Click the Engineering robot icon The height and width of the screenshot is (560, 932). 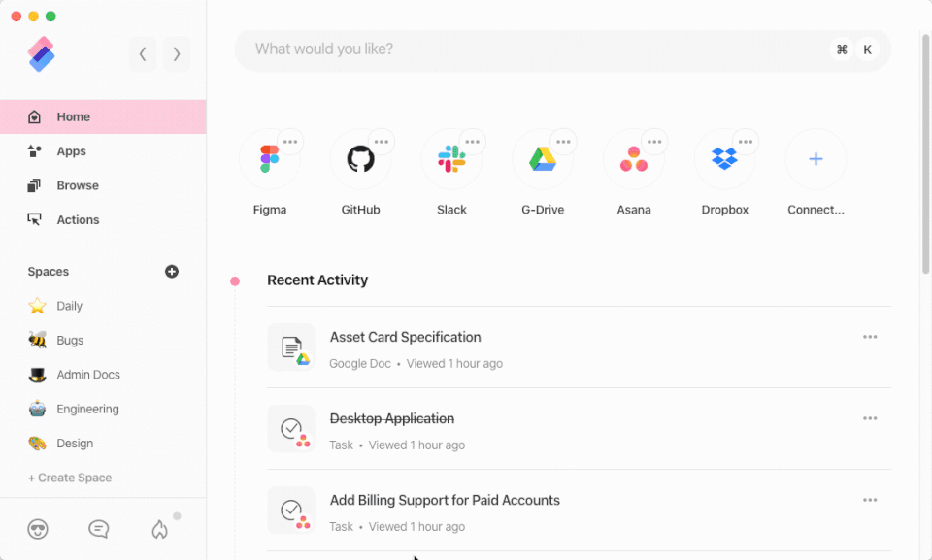click(37, 409)
